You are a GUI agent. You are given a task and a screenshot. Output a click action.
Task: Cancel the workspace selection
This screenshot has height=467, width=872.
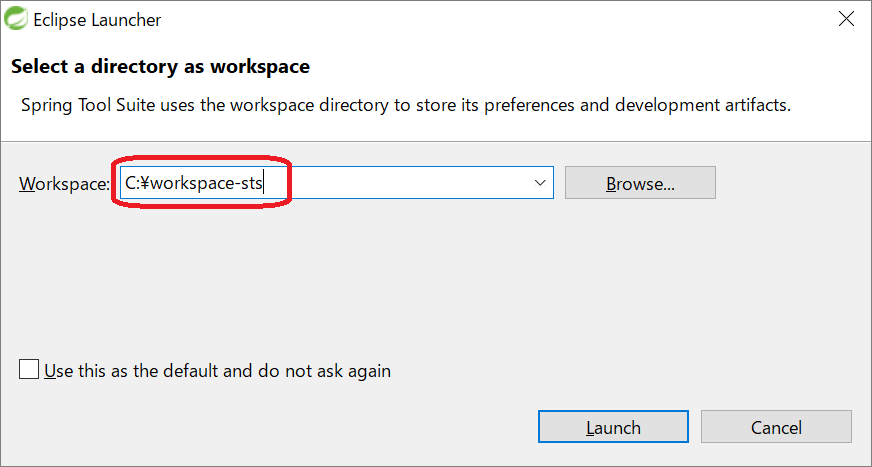click(776, 427)
